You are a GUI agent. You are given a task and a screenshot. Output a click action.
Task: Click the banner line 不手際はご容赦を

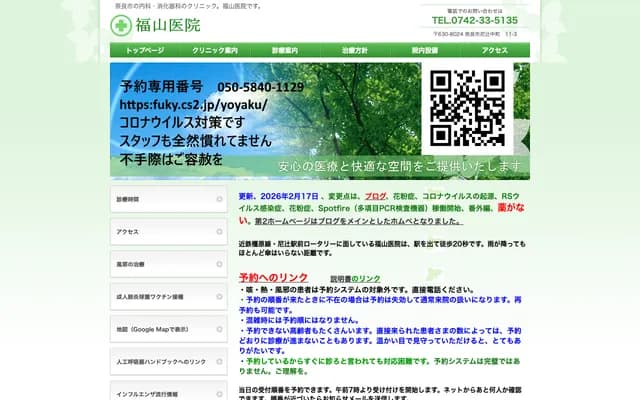point(171,159)
